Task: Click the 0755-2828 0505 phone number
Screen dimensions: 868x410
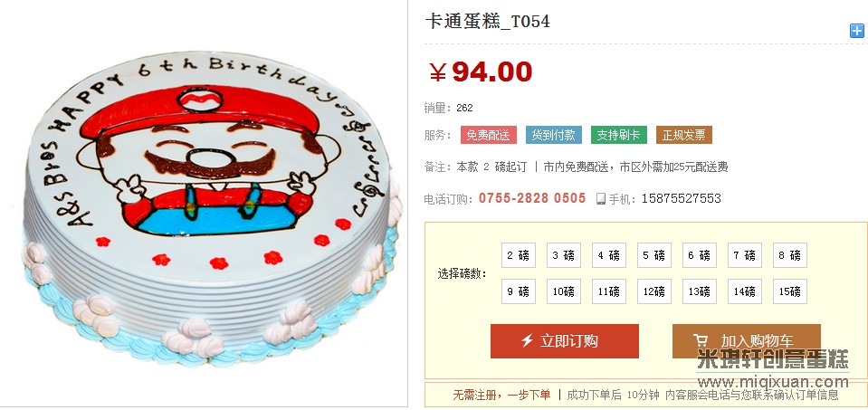Action: tap(532, 198)
